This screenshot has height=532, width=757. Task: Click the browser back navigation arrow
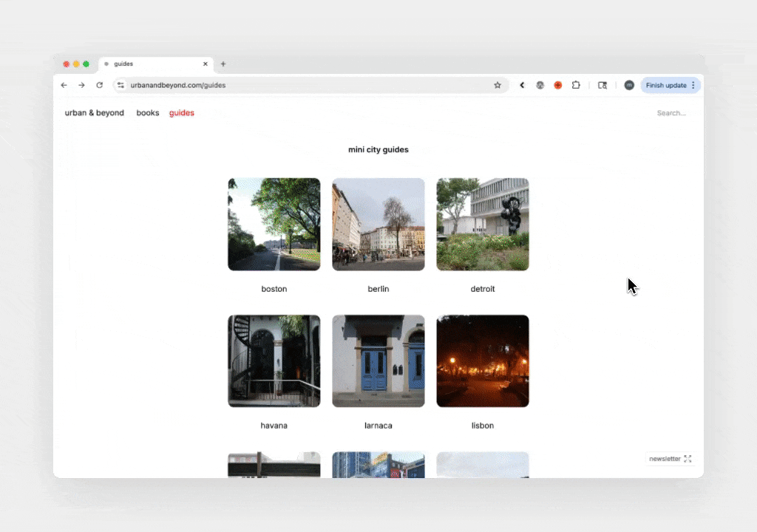(64, 85)
